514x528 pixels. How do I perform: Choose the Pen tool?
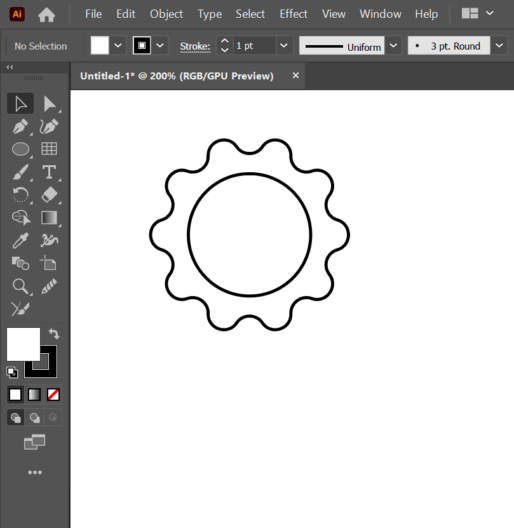point(20,127)
